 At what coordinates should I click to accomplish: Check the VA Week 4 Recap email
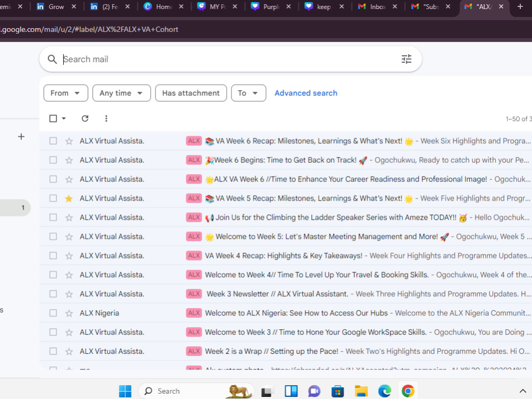coord(53,255)
